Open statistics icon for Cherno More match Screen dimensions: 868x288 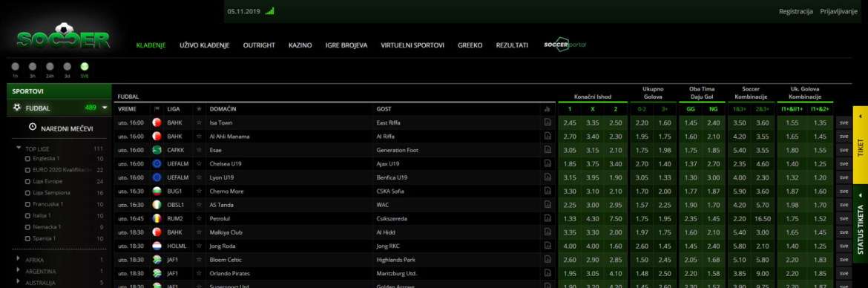tap(548, 191)
